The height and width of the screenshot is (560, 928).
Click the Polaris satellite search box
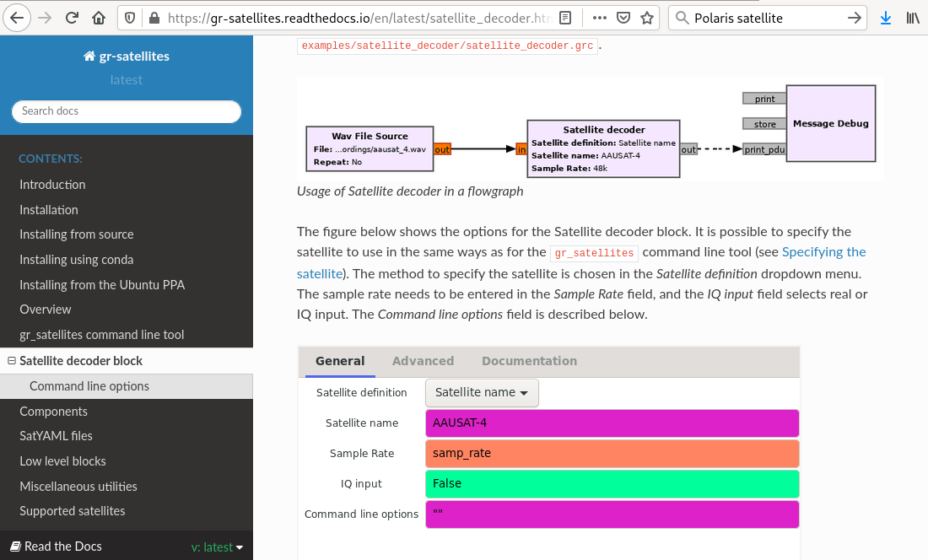coord(767,19)
